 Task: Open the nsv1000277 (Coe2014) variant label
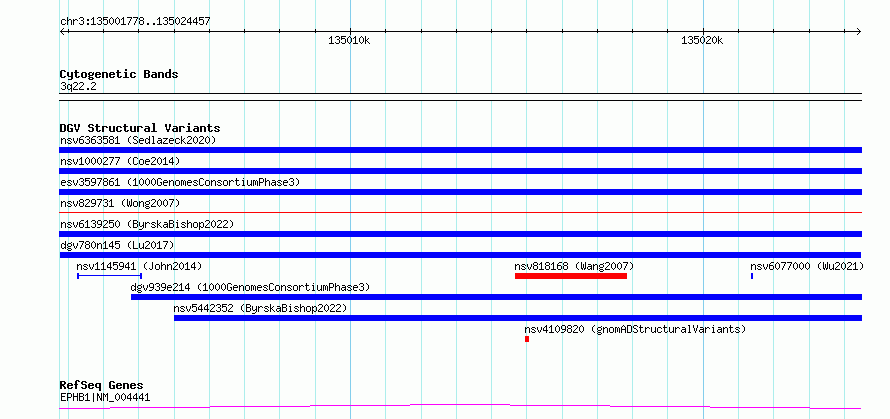tap(120, 161)
